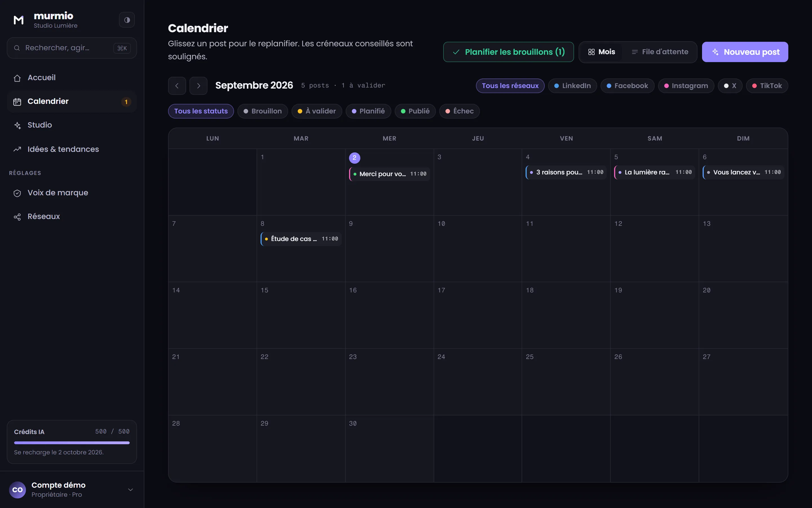Click 'Se recharge le 2 octobre 2026.' text
The width and height of the screenshot is (812, 508).
tap(59, 453)
